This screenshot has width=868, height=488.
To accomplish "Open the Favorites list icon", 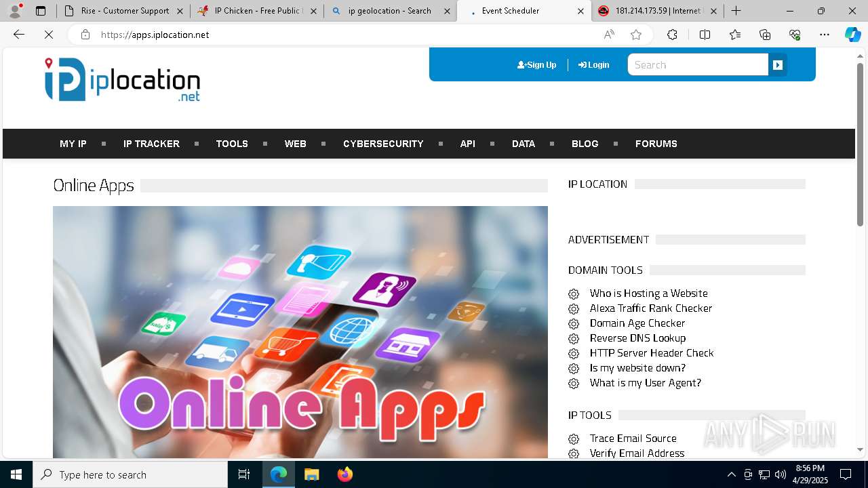I will coord(735,35).
